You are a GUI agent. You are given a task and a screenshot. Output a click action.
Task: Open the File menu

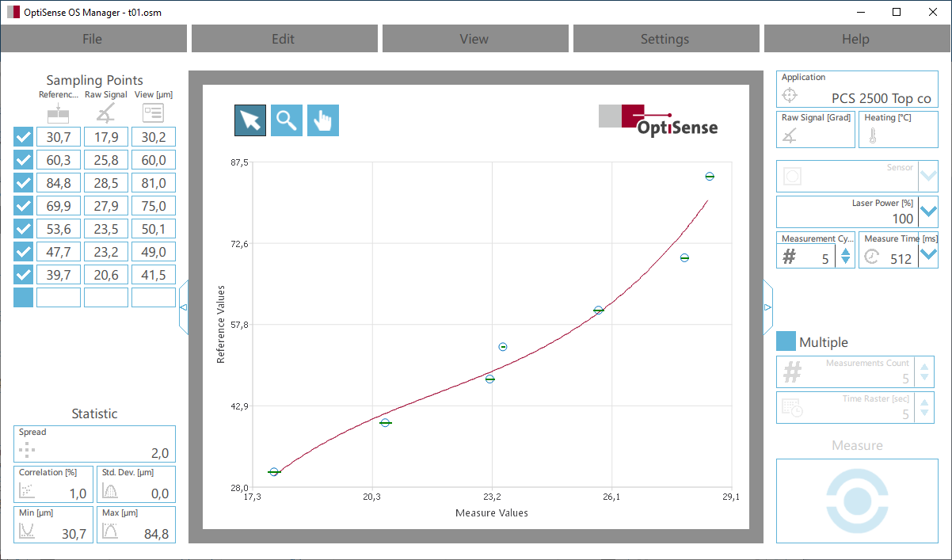point(93,39)
